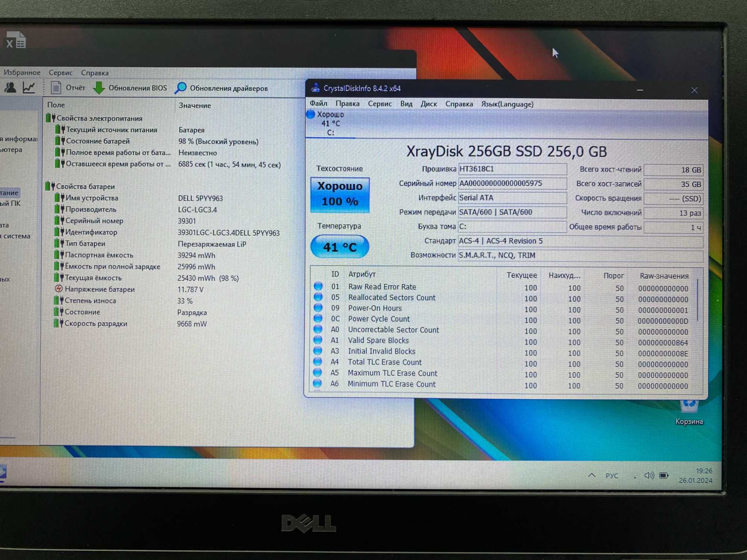Open the Файл menu in CrystalDiskInfo

click(x=318, y=104)
